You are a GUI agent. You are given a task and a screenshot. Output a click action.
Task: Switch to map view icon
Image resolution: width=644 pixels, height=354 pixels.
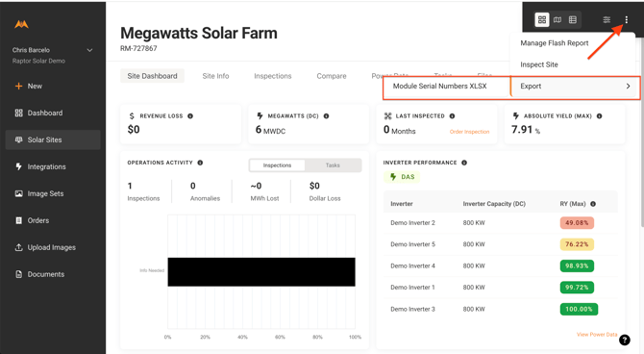point(557,19)
